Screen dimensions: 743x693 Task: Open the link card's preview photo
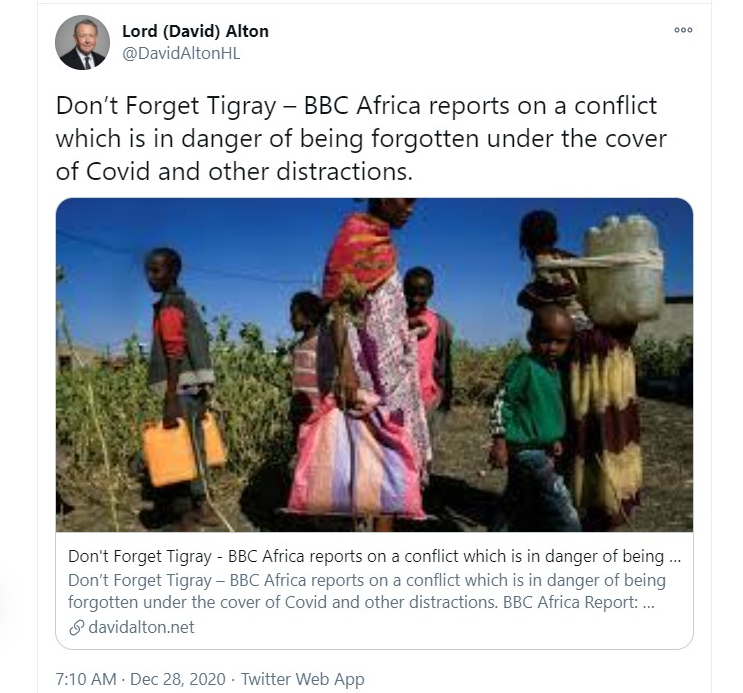pyautogui.click(x=374, y=365)
